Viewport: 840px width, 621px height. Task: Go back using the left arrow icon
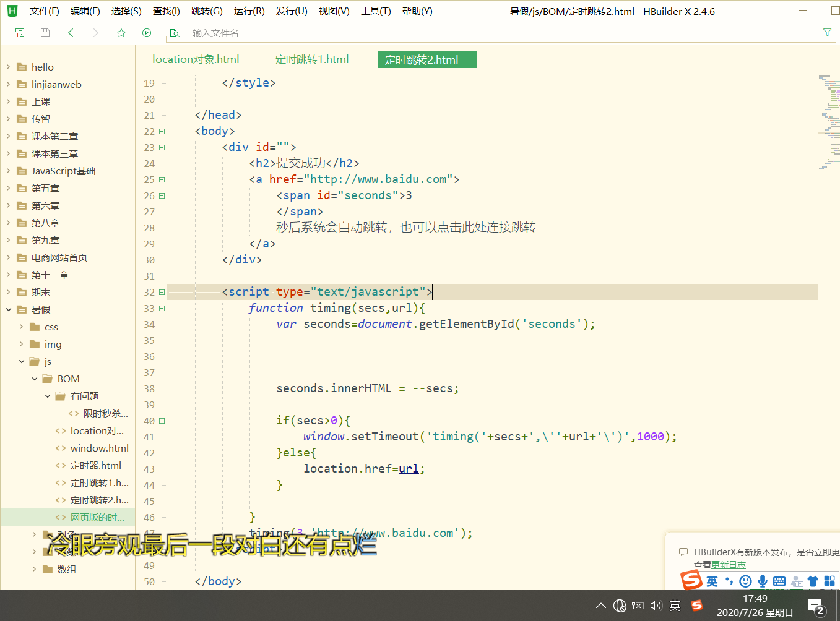[71, 33]
